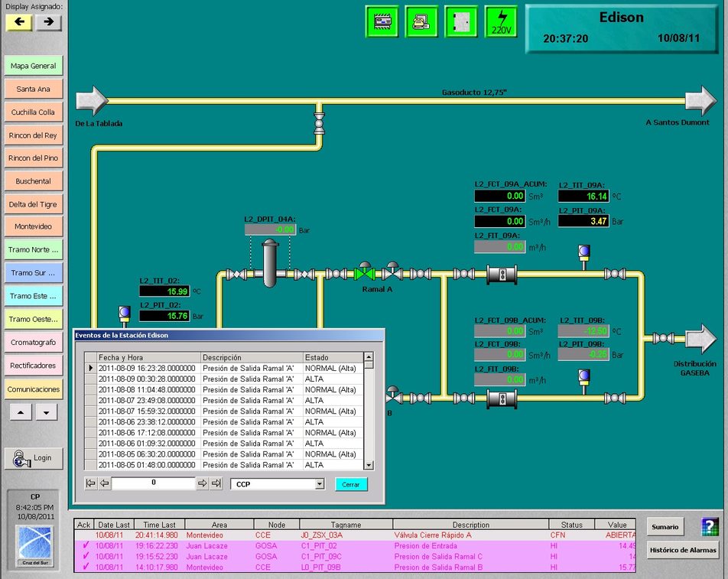The height and width of the screenshot is (579, 728).
Task: Go to previous assigned display arrow
Action: point(19,22)
